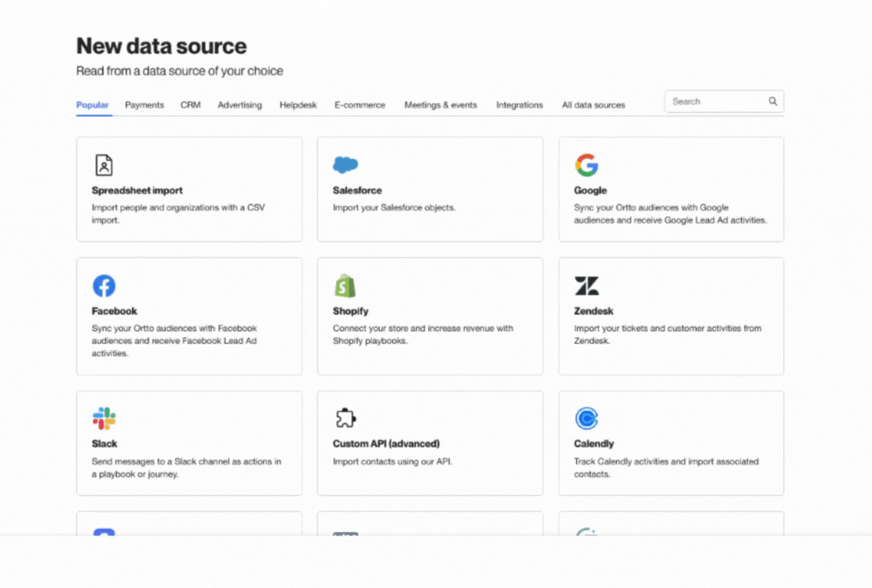The width and height of the screenshot is (872, 588).
Task: Click 'Import people and organizations with a CSV' description
Action: (179, 214)
